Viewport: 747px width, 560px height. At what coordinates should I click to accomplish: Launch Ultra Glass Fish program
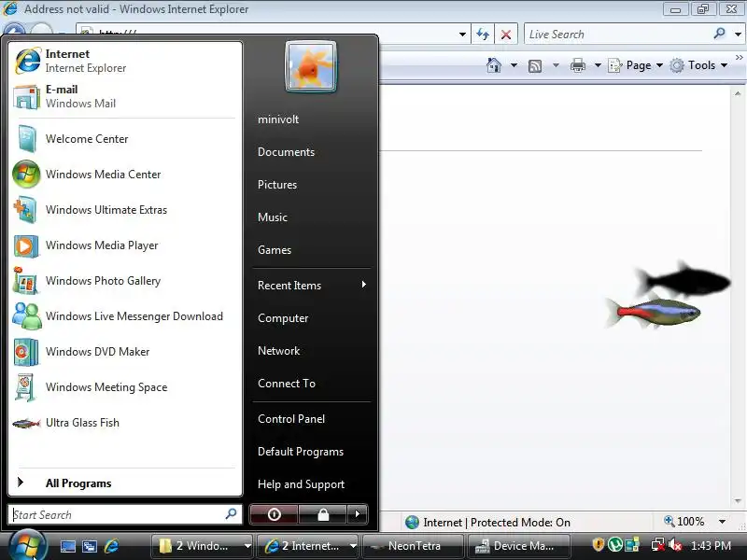(x=125, y=423)
